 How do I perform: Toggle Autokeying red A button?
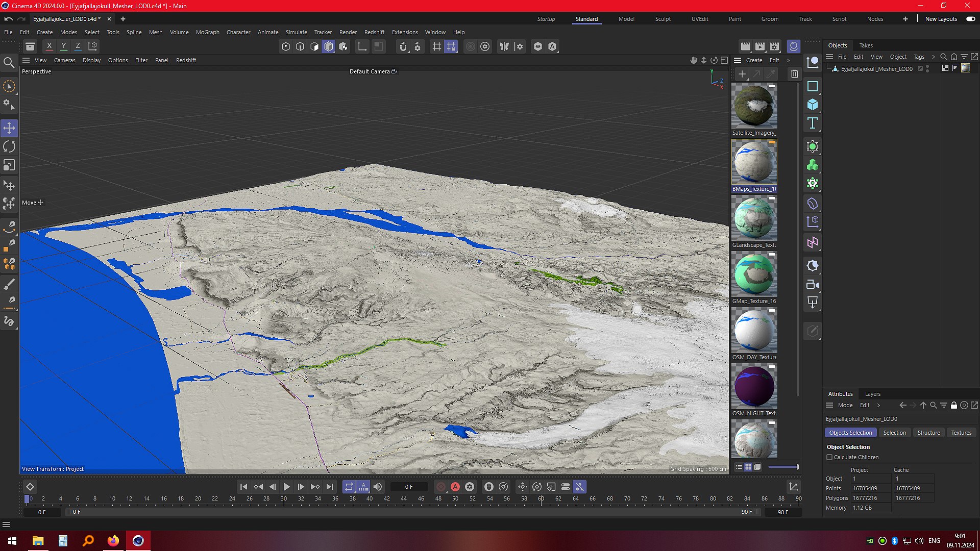click(x=455, y=487)
